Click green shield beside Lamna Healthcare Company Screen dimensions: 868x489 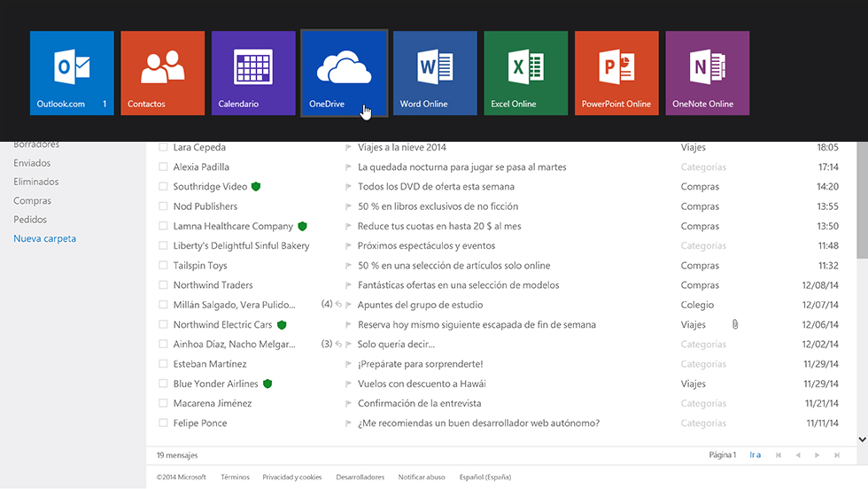[x=302, y=226]
